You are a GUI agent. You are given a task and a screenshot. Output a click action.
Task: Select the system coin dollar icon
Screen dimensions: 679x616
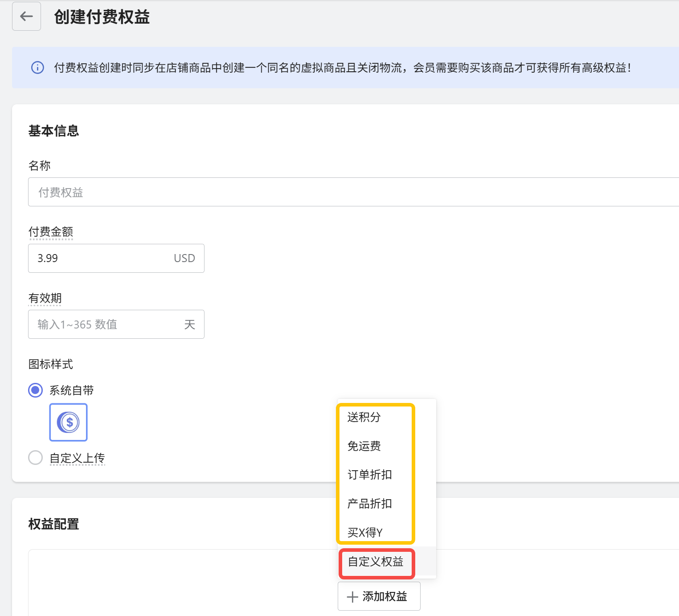tap(68, 422)
